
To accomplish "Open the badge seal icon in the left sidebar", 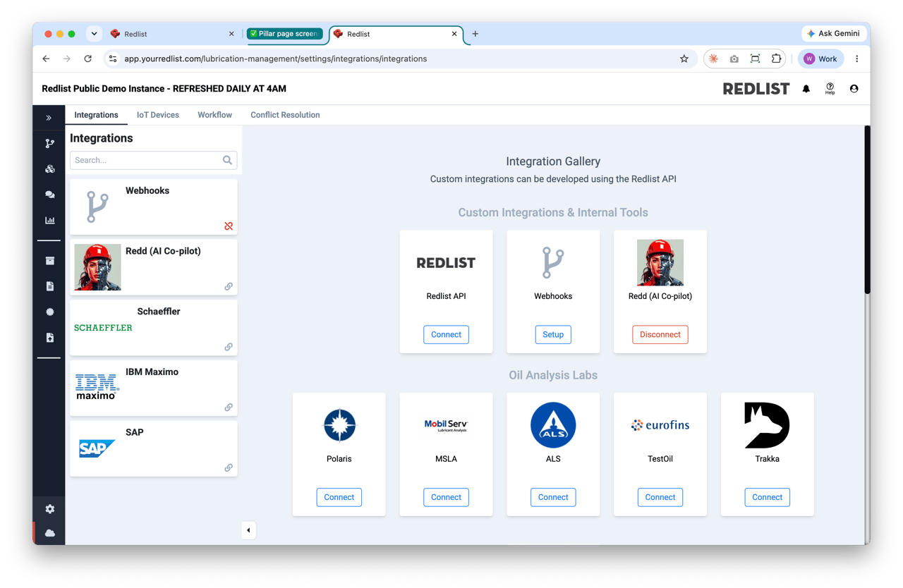I will tap(49, 312).
